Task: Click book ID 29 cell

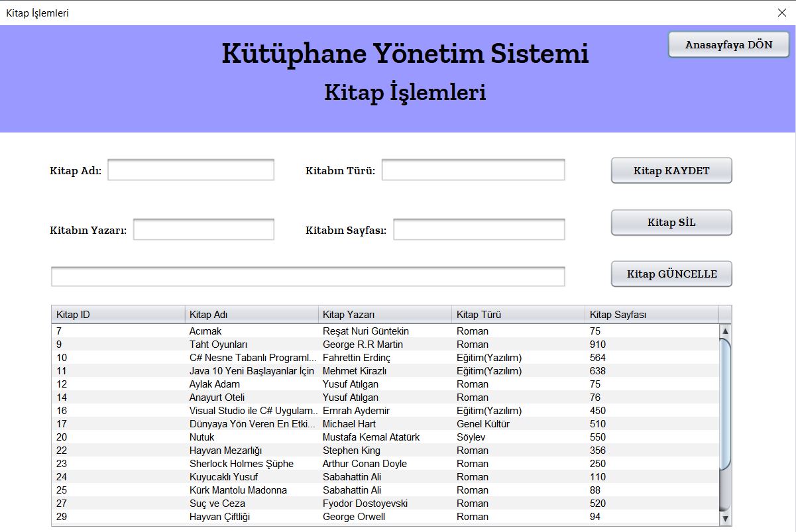Action: click(x=118, y=517)
